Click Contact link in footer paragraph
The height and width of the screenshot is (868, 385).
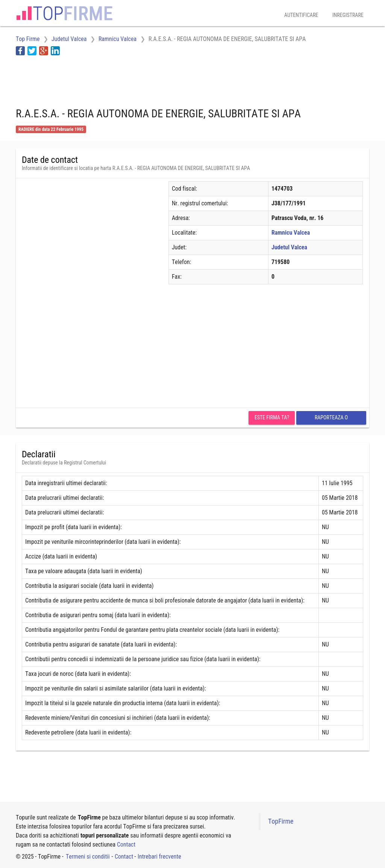126,844
